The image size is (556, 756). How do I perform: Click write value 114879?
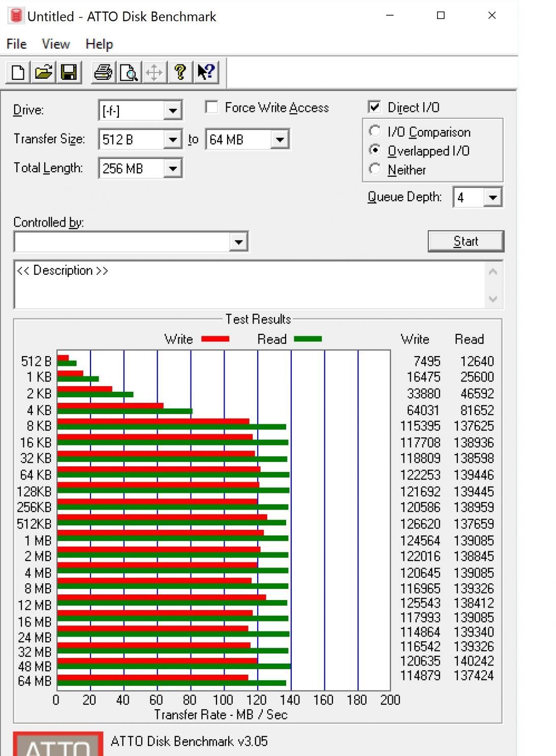point(420,676)
